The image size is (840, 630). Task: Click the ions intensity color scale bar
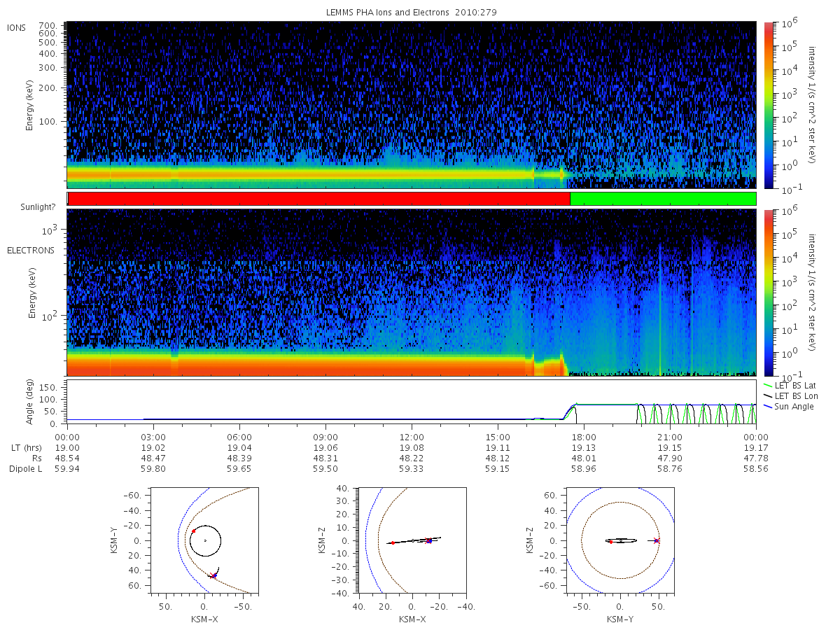click(x=768, y=105)
